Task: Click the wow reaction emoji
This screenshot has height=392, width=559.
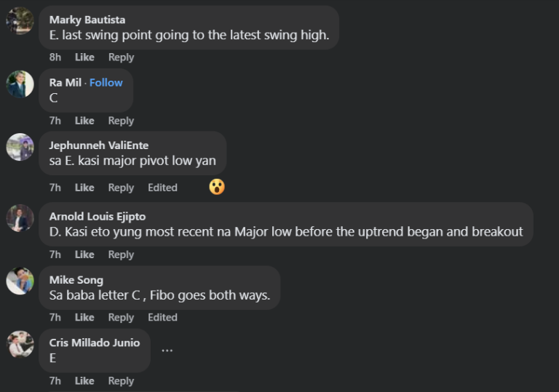Action: [216, 187]
